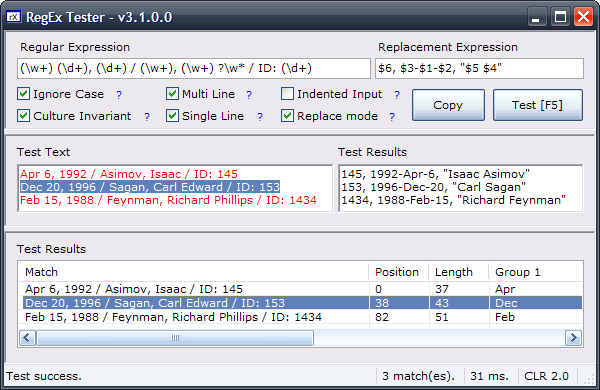Click the scroll left arrow in results grid
This screenshot has height=390, width=600.
[27, 338]
